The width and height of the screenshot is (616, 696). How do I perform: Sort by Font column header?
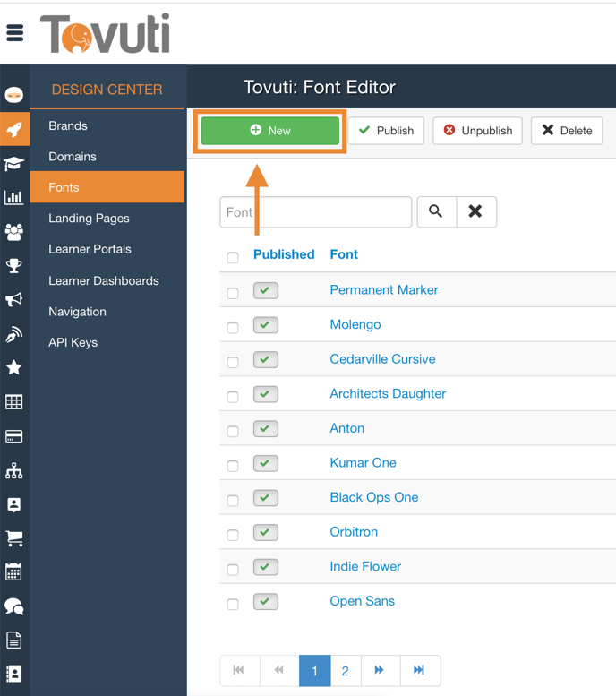(344, 254)
